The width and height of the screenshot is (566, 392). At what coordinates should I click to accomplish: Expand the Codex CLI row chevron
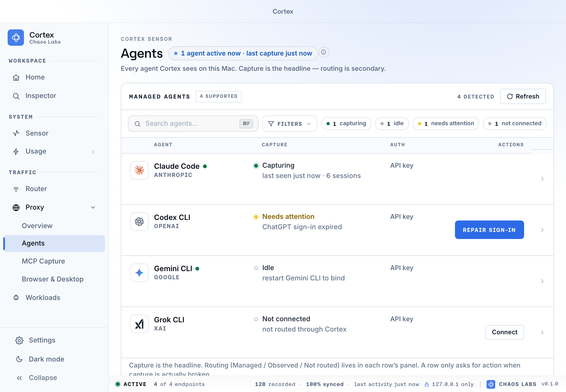[x=542, y=230]
